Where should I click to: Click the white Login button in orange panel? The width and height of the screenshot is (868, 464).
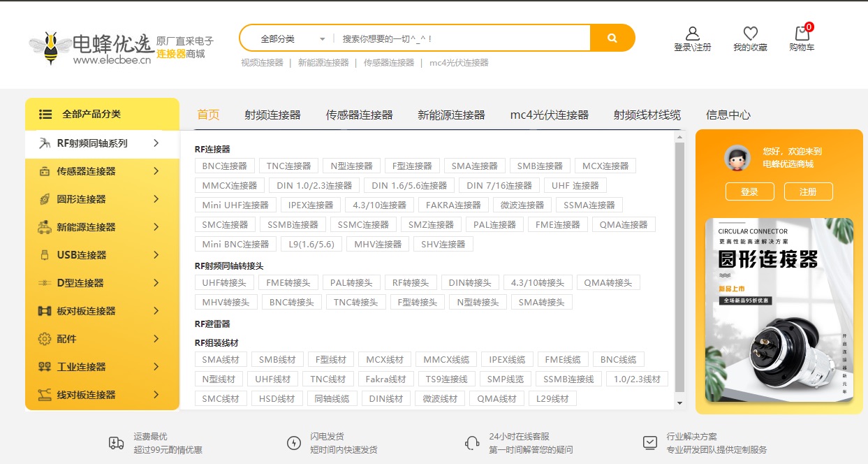(x=749, y=191)
